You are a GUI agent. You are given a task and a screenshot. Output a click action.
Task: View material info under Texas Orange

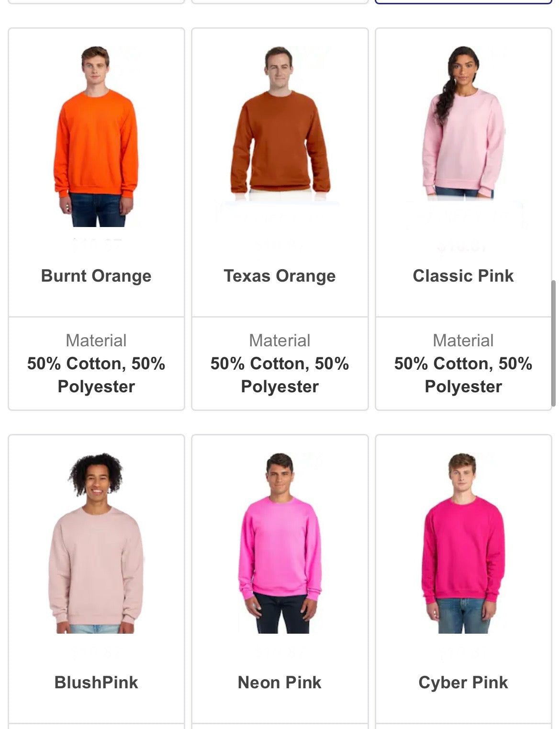(x=280, y=364)
